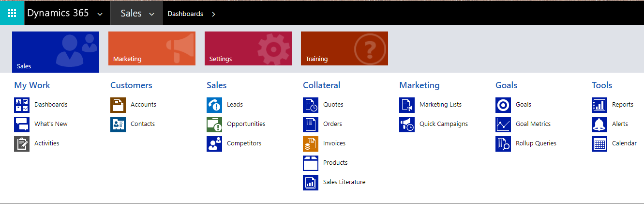Click the Activities clipboard icon
This screenshot has width=644, height=204.
tap(22, 143)
